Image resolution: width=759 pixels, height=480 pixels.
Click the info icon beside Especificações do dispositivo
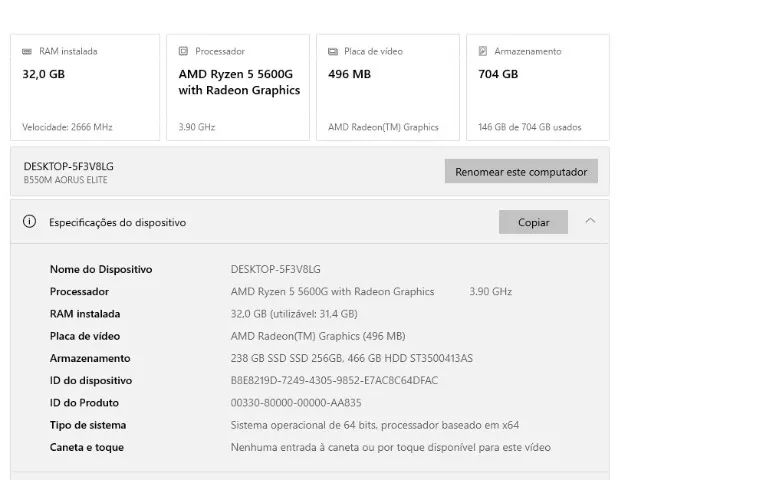point(30,222)
